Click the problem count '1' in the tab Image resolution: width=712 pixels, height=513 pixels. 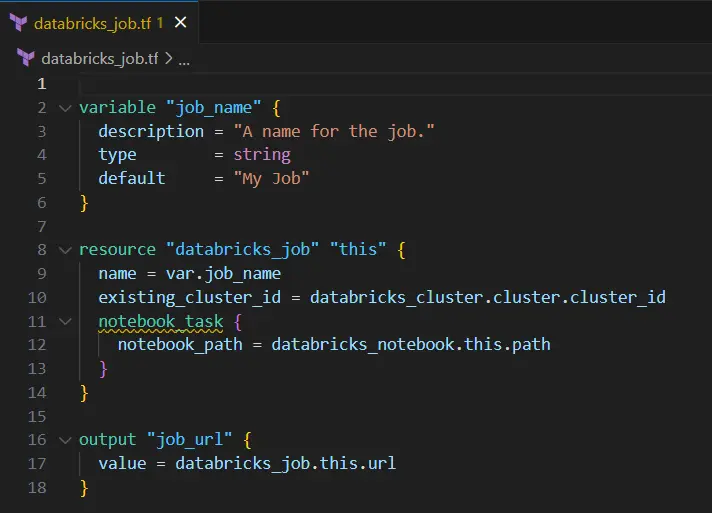[x=160, y=23]
